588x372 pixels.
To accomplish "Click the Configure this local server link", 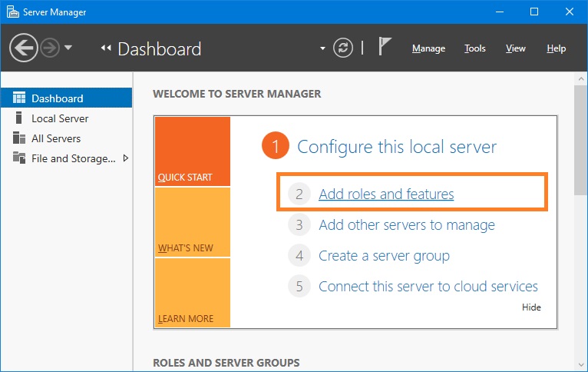I will [x=397, y=146].
